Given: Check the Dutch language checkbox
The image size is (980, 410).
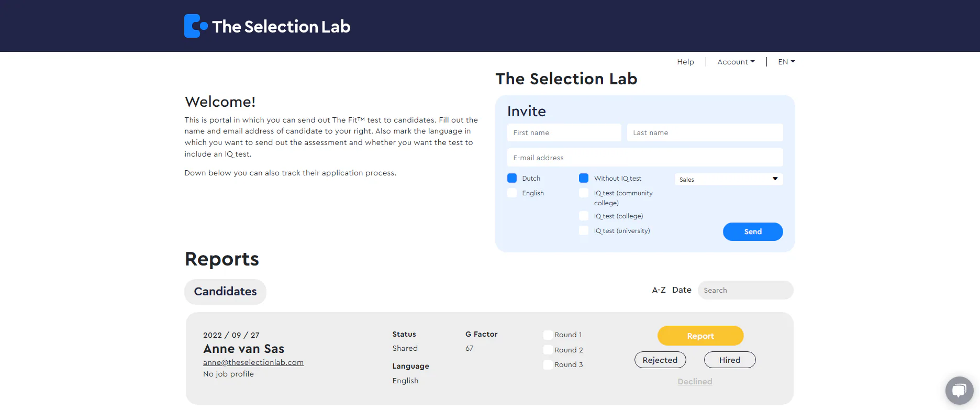Looking at the screenshot, I should click(512, 178).
